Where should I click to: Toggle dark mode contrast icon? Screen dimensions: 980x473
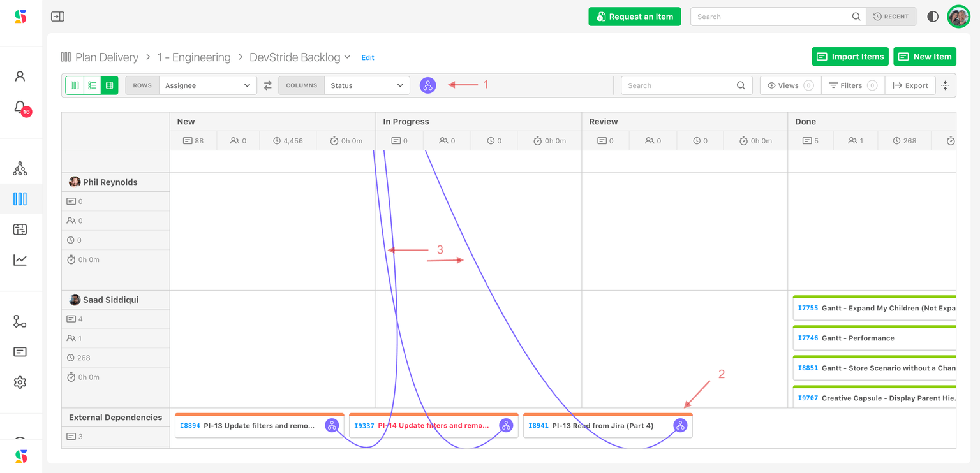(933, 17)
